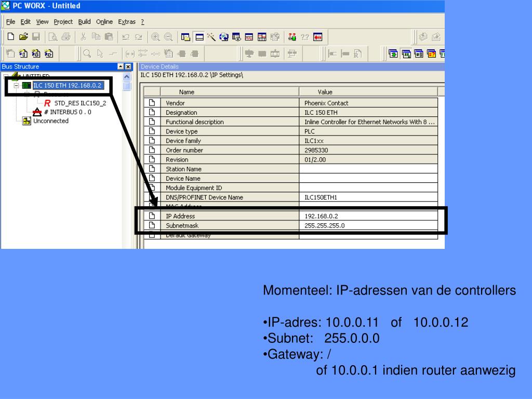Click the Value column header
532x399 pixels.
(368, 91)
